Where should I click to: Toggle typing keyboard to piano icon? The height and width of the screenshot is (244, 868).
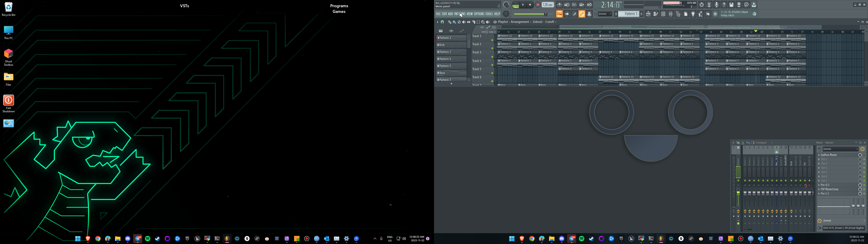pos(559,14)
